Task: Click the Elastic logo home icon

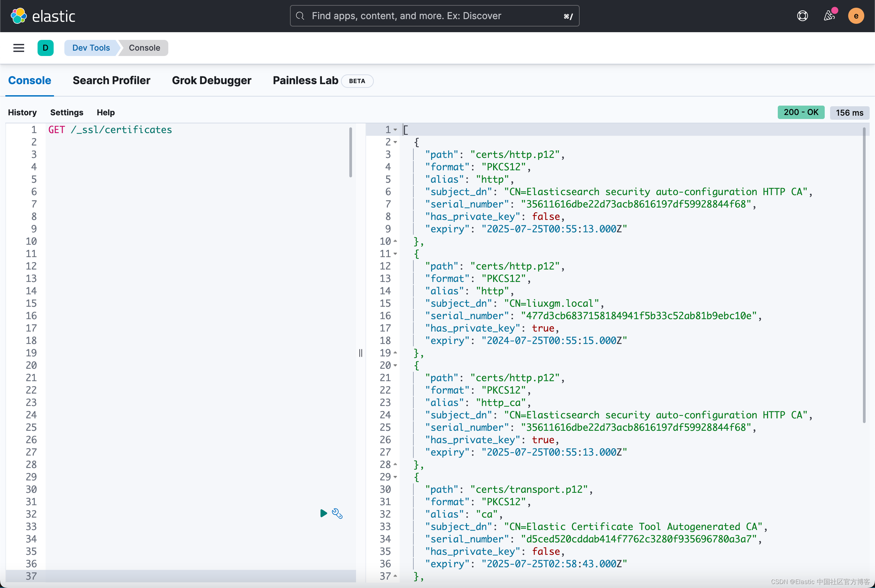Action: (x=19, y=16)
